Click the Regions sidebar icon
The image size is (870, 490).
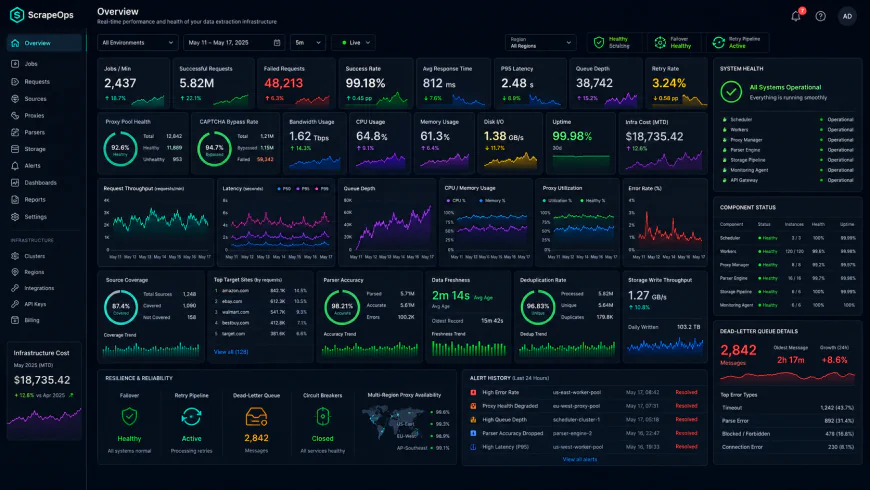[15, 272]
